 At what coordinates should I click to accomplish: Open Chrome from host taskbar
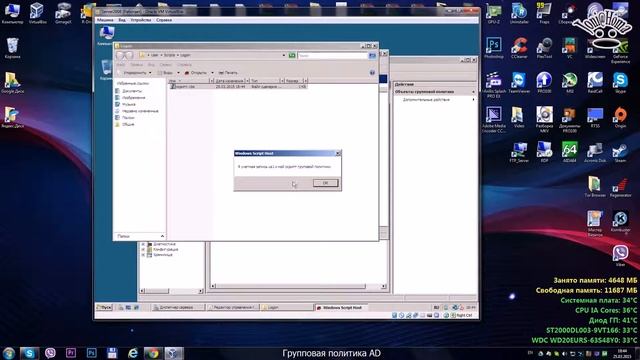click(153, 353)
